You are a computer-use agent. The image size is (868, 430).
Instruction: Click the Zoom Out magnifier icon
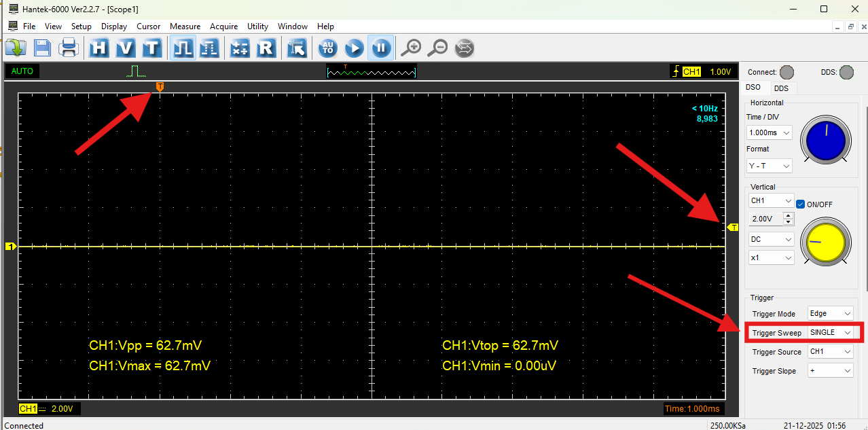[438, 48]
